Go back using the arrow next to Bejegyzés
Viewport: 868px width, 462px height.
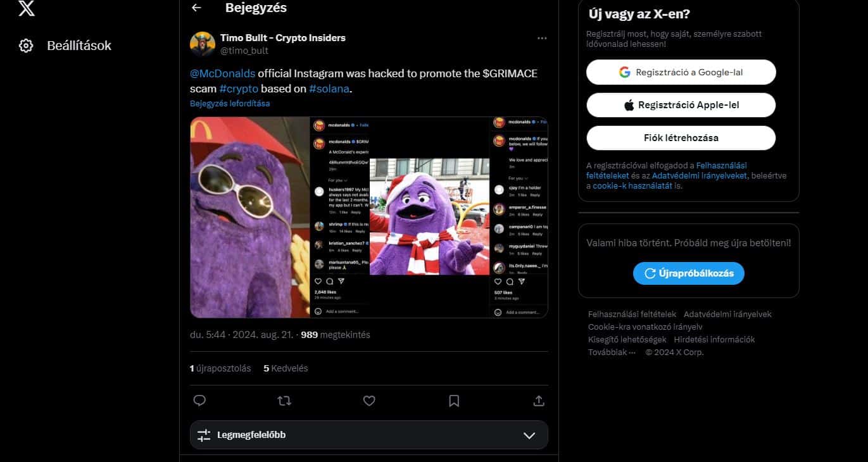[197, 8]
